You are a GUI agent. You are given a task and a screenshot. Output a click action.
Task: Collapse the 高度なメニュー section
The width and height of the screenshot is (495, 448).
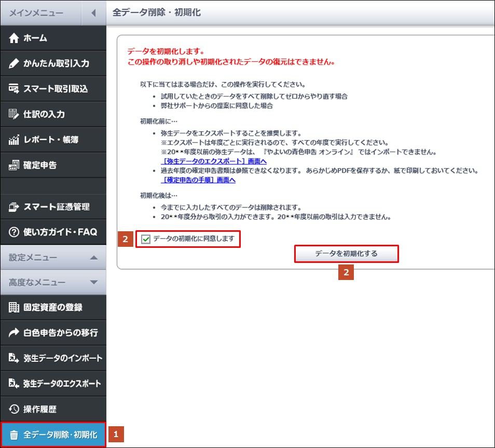pos(93,283)
